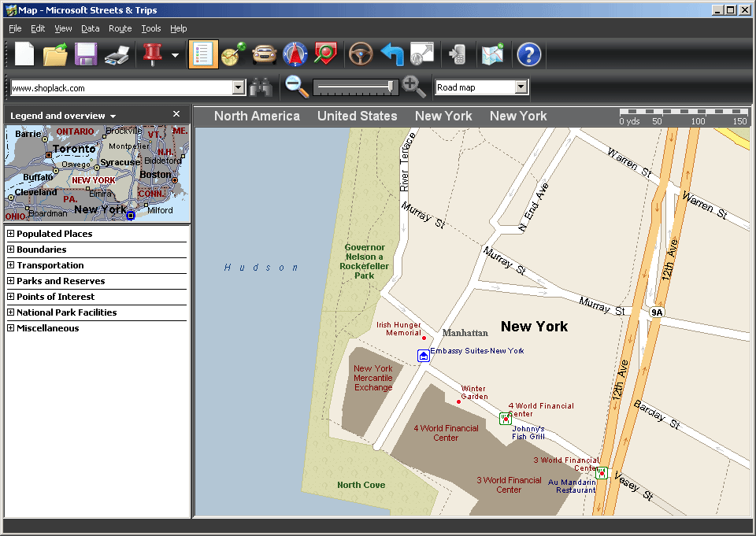Zoom in with the plus magnifier icon
Viewport: 756px width, 536px height.
pyautogui.click(x=413, y=87)
